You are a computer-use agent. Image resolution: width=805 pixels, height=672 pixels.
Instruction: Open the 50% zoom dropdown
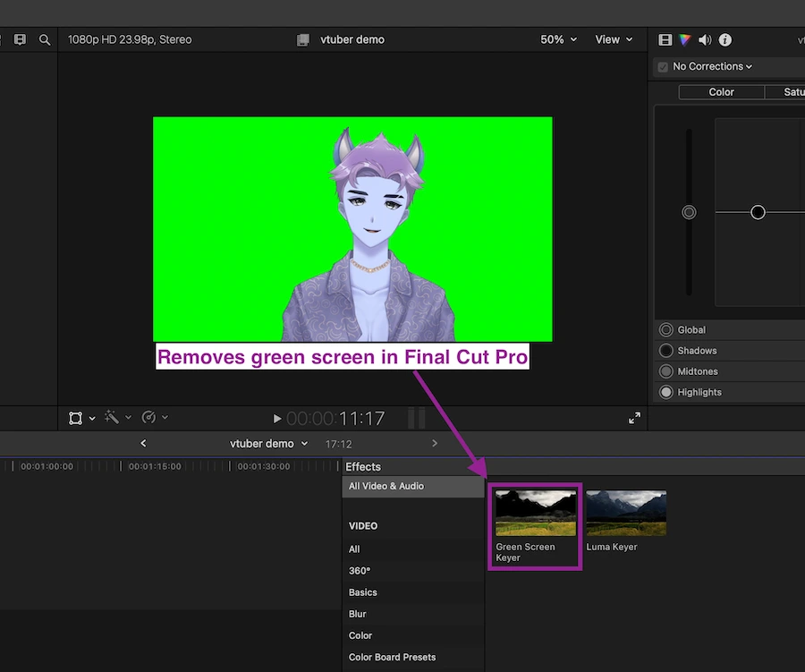[558, 39]
